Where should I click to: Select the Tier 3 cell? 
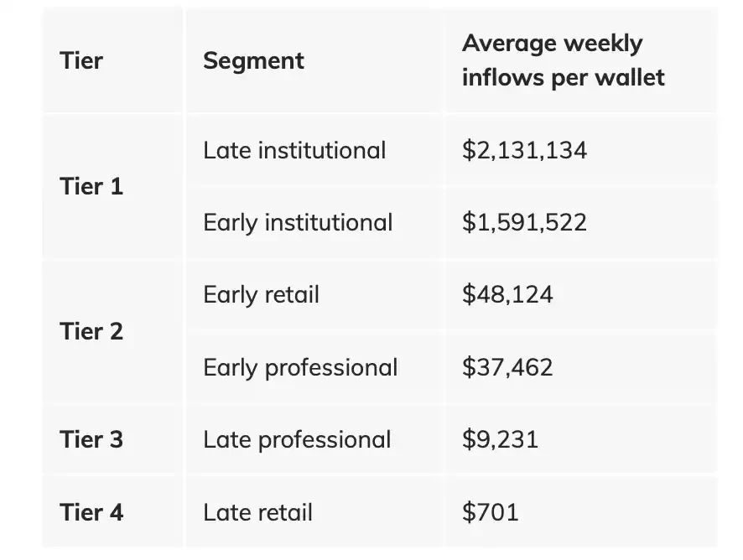(x=91, y=439)
